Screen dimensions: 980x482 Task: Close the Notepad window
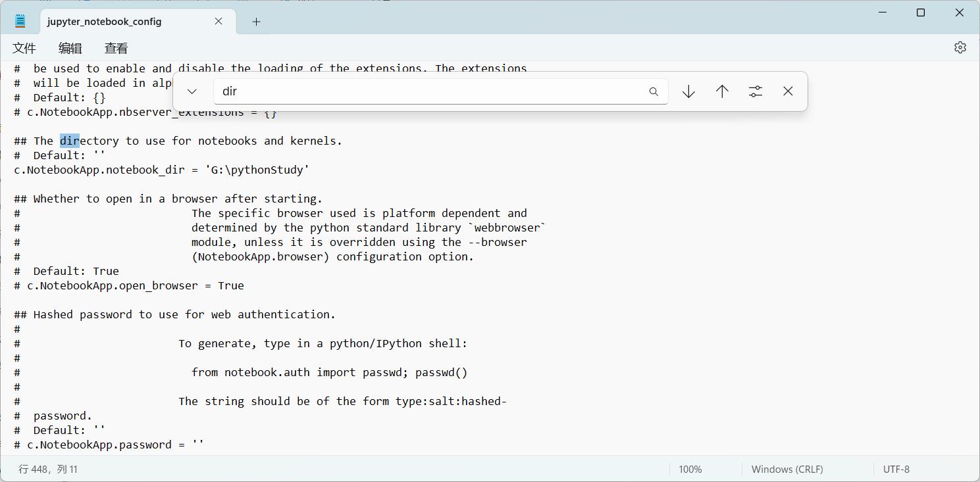(x=960, y=12)
